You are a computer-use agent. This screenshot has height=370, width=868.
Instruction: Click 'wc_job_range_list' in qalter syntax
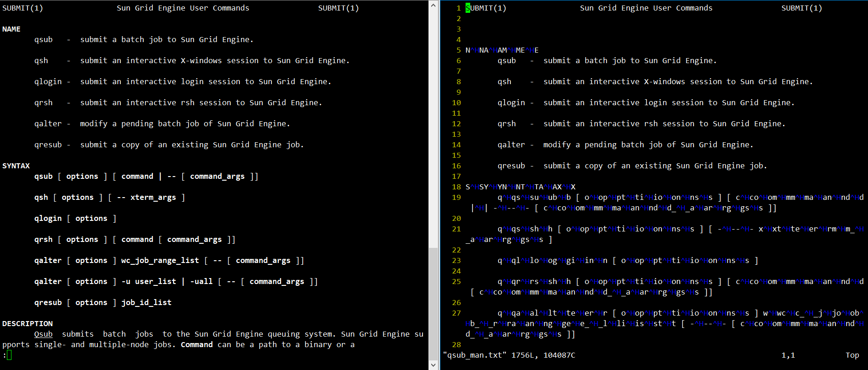(x=160, y=261)
